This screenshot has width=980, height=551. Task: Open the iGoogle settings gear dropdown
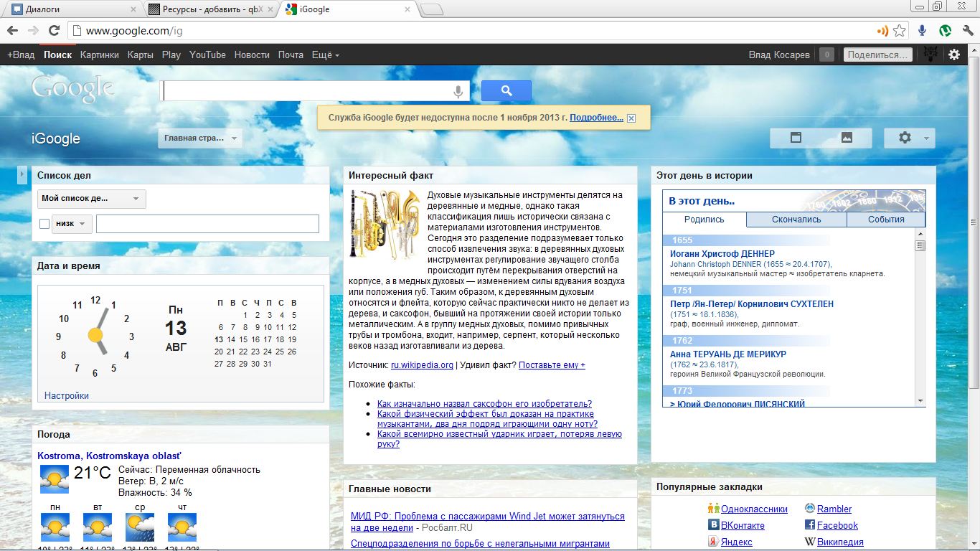pos(910,138)
